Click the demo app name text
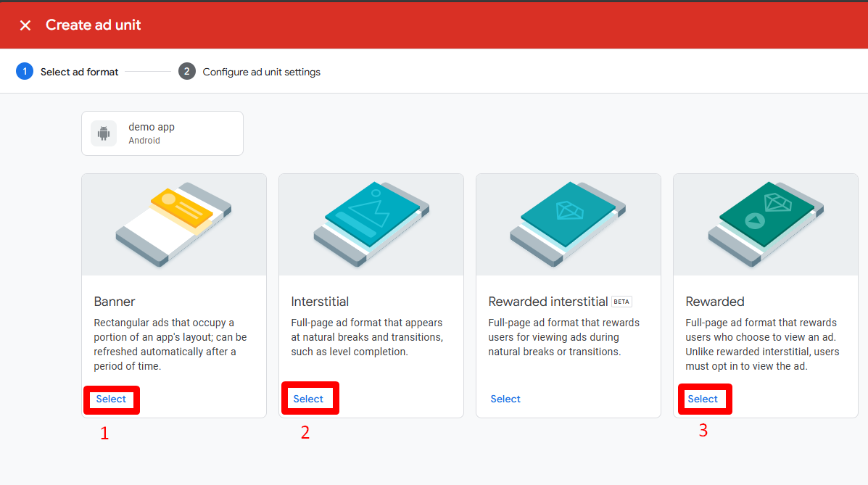Viewport: 868px width, 485px height. click(152, 127)
